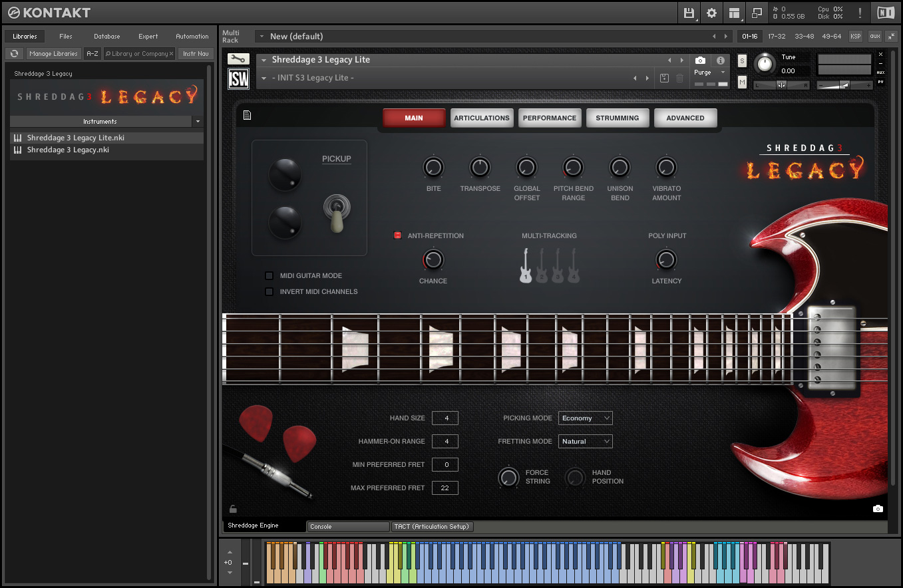Select rack page 17-32
This screenshot has width=903, height=588.
[777, 36]
